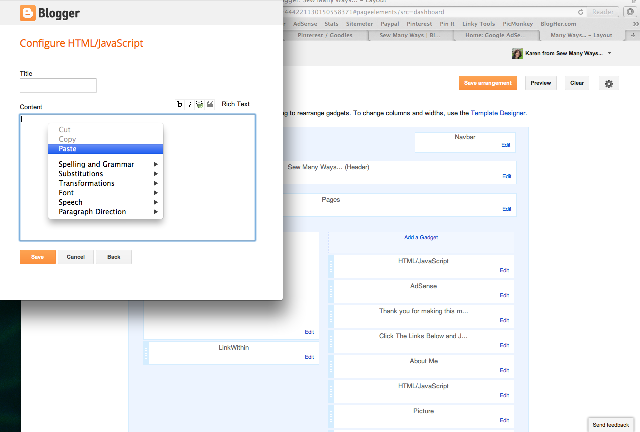Click the insert link icon in content toolbar
This screenshot has width=640, height=432.
(x=199, y=105)
